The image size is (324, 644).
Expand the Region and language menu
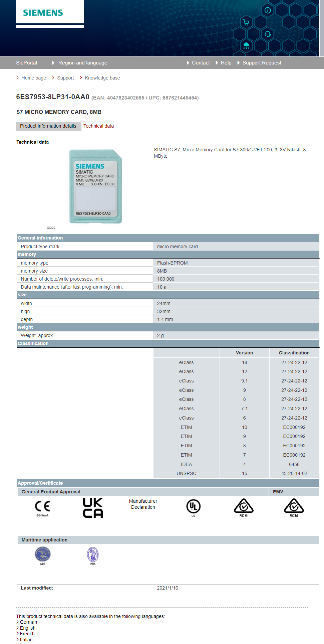click(x=82, y=63)
